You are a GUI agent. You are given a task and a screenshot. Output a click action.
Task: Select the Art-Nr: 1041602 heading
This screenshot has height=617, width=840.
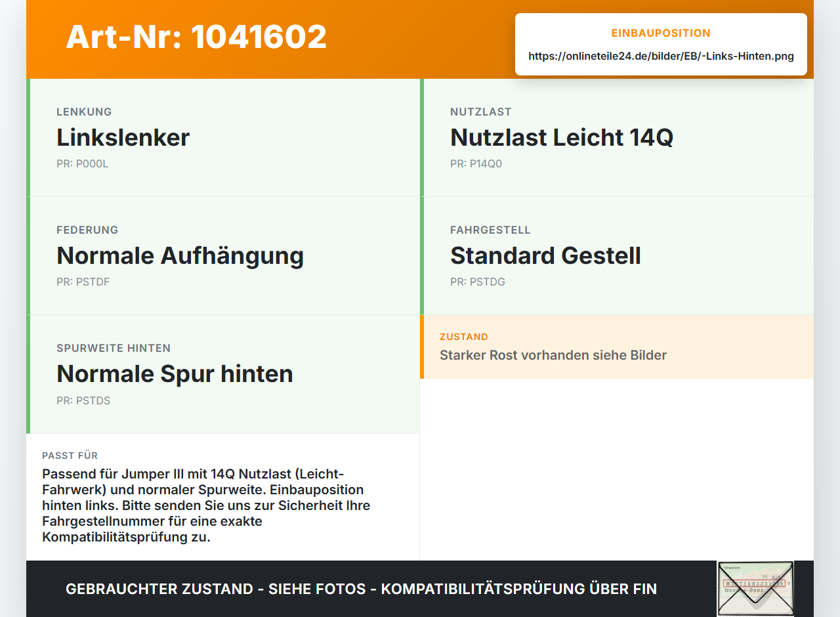click(196, 37)
